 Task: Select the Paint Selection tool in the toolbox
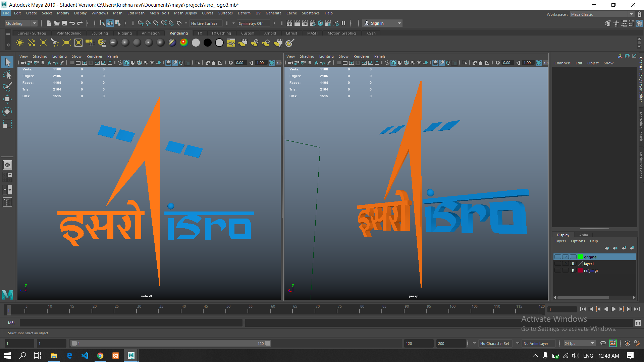point(7,86)
